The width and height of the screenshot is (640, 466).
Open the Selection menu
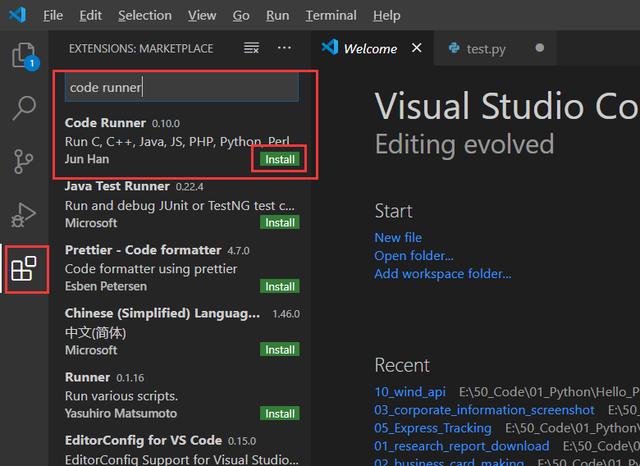145,16
